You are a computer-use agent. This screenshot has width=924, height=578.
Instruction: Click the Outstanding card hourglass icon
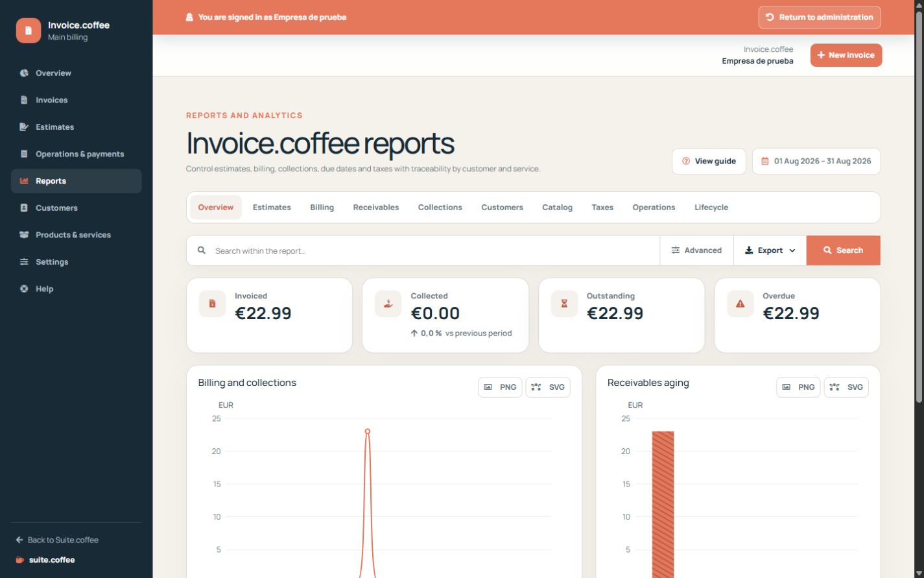point(564,304)
